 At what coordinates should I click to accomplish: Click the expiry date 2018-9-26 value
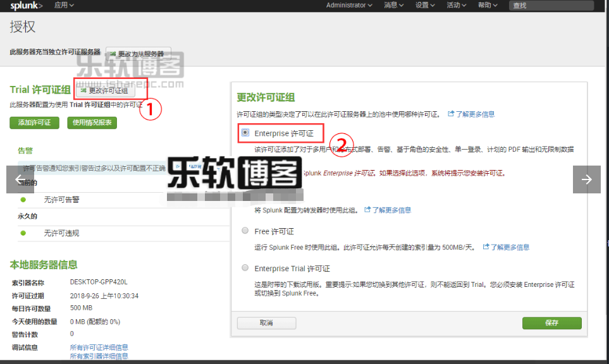[104, 296]
